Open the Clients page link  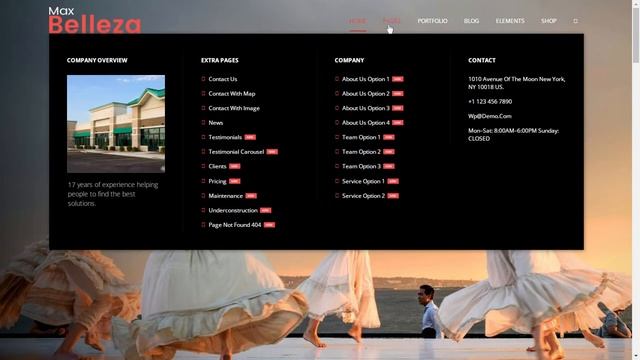[x=217, y=167]
